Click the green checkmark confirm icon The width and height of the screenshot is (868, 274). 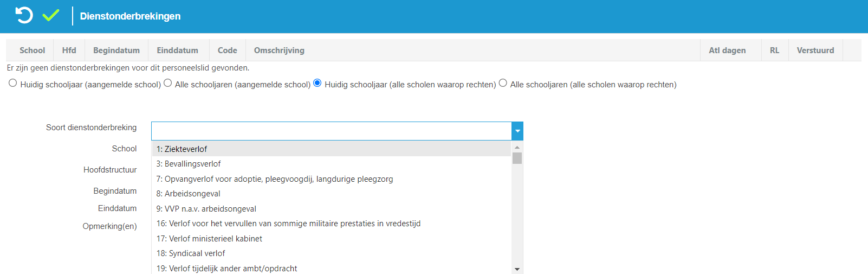point(51,15)
